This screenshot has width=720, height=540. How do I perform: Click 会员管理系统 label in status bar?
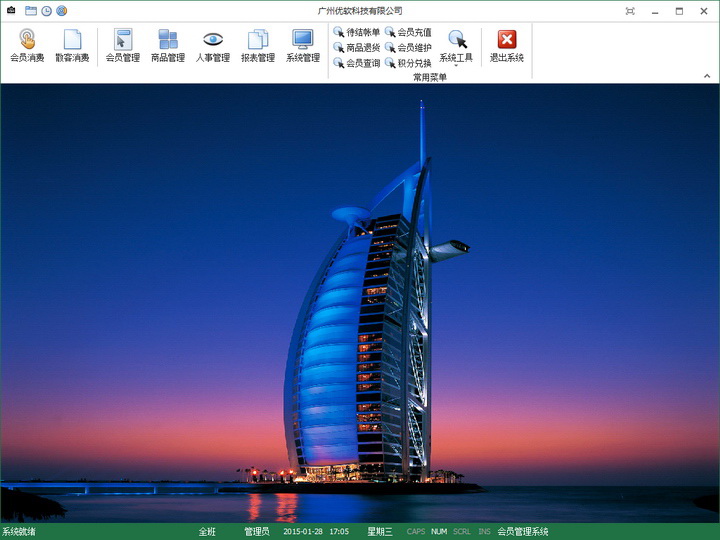[x=523, y=532]
